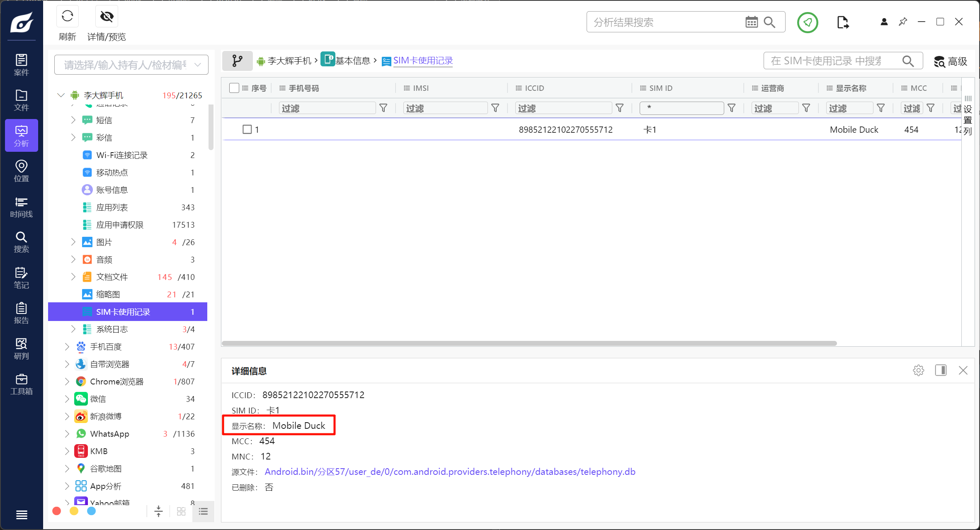Screen dimensions: 980x530
Task: Click the red color tag dot
Action: tap(57, 511)
